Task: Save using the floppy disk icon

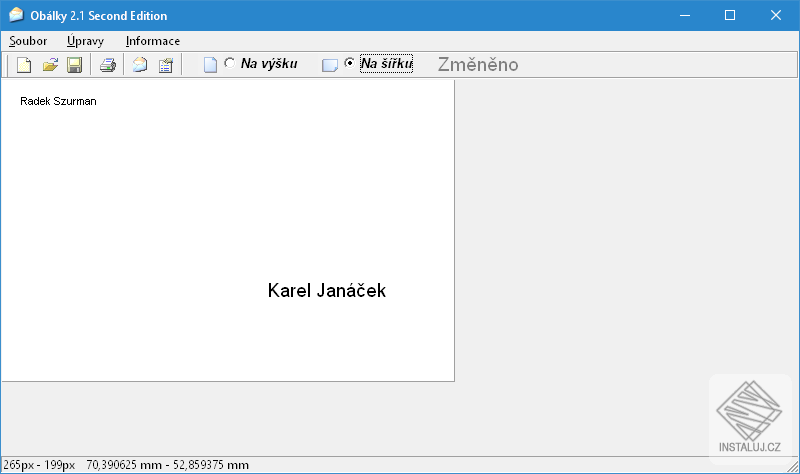Action: coord(74,65)
